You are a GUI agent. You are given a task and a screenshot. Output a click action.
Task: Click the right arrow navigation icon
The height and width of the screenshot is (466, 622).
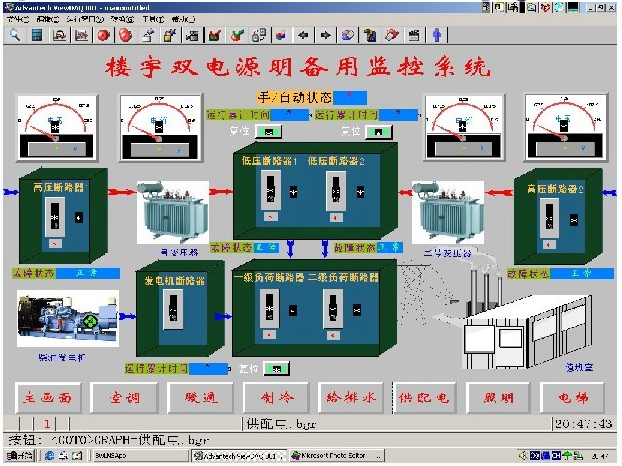(324, 35)
